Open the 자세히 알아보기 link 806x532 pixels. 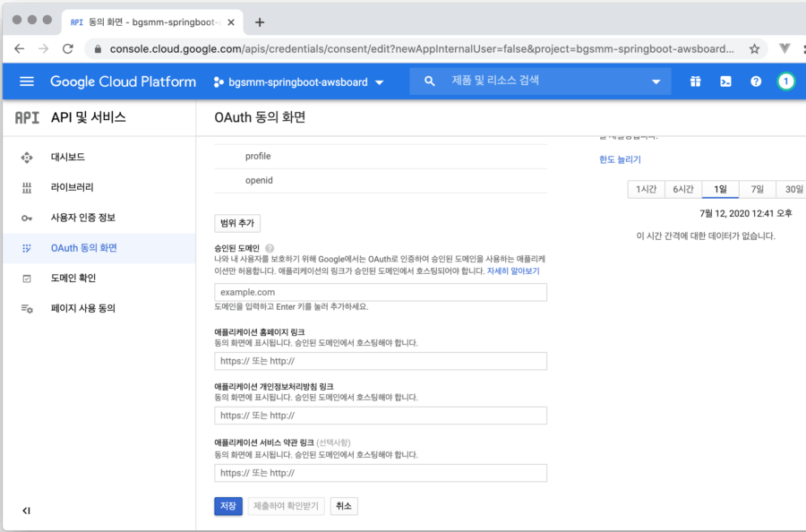512,270
